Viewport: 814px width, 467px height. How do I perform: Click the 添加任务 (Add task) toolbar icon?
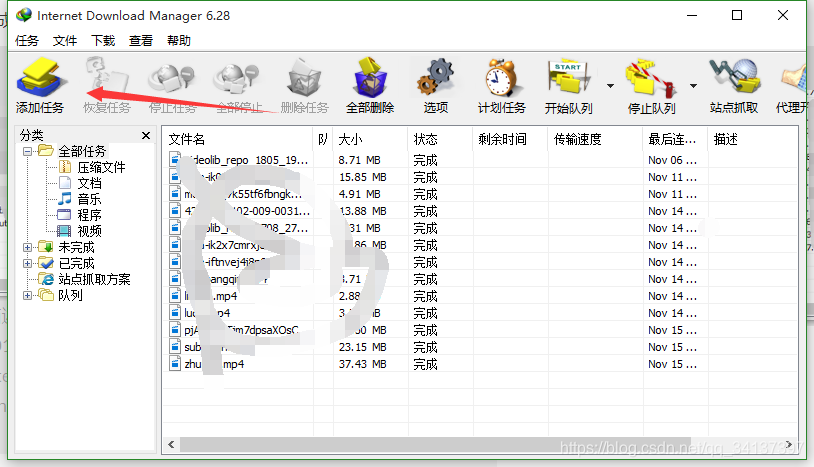click(x=40, y=78)
